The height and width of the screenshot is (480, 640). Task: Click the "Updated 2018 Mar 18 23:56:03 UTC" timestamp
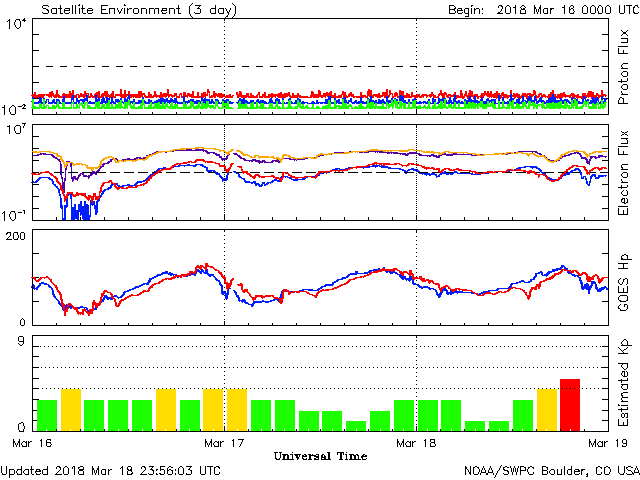coord(111,471)
